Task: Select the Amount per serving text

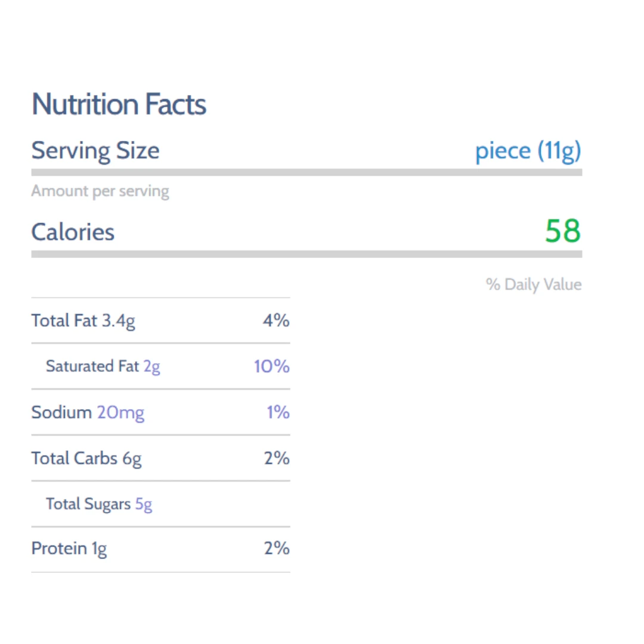Action: [x=100, y=191]
